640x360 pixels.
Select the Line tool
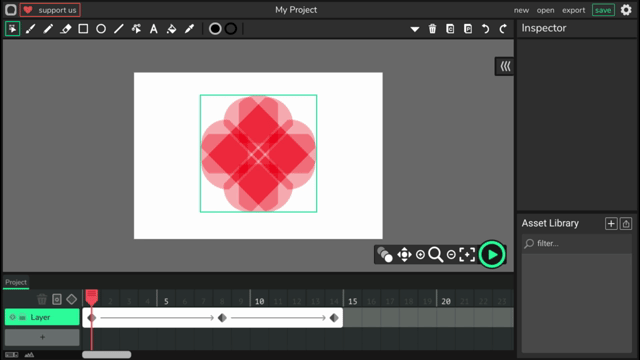click(118, 29)
